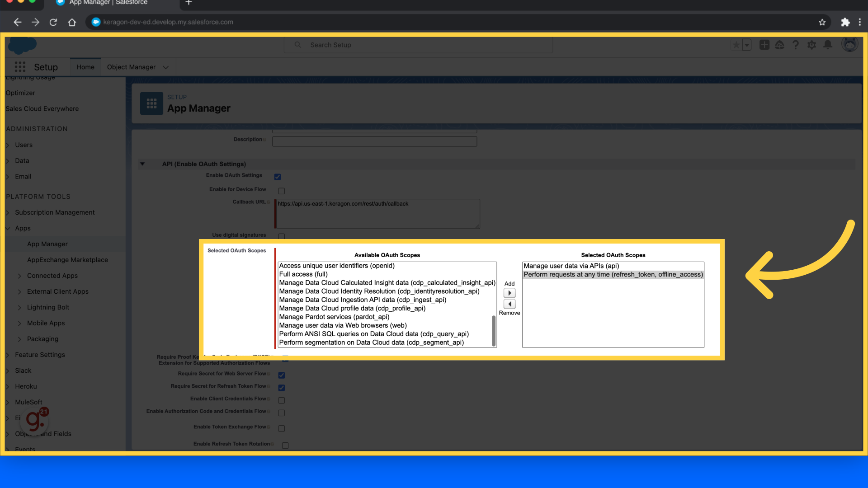Select App Manager in sidebar
This screenshot has height=488, width=868.
tap(47, 244)
